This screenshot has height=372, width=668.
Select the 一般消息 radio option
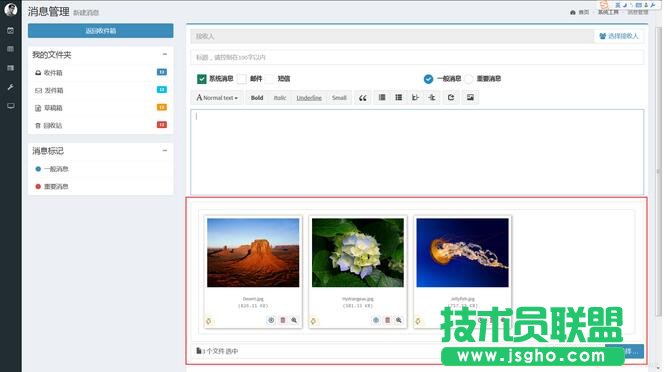(x=429, y=79)
